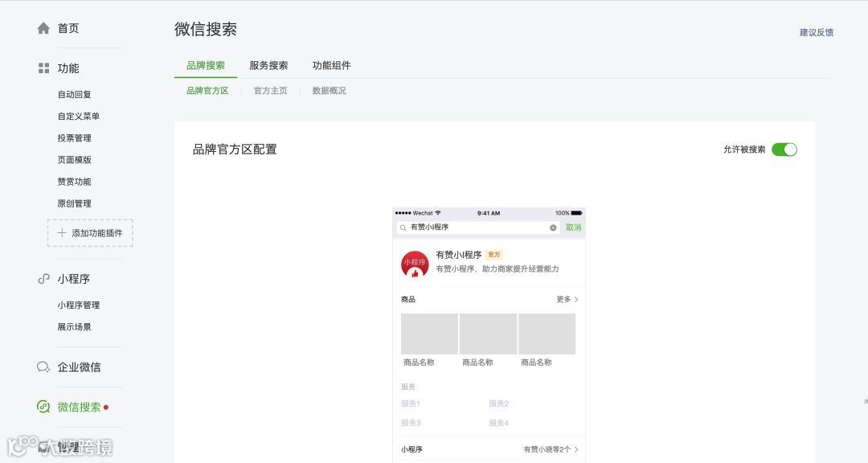The width and height of the screenshot is (868, 463).
Task: Select the 品牌官方区 sub-tab
Action: [207, 90]
